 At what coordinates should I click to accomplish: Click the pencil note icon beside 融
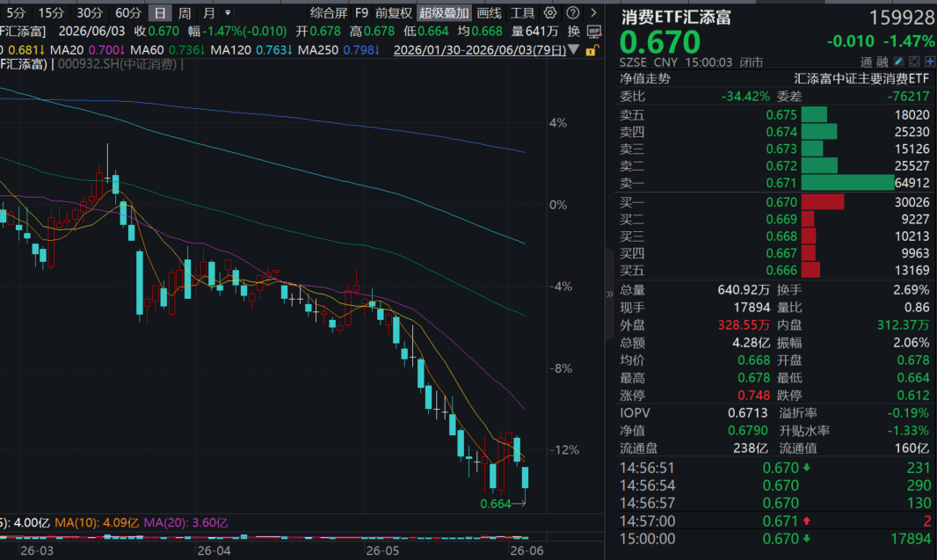[898, 62]
